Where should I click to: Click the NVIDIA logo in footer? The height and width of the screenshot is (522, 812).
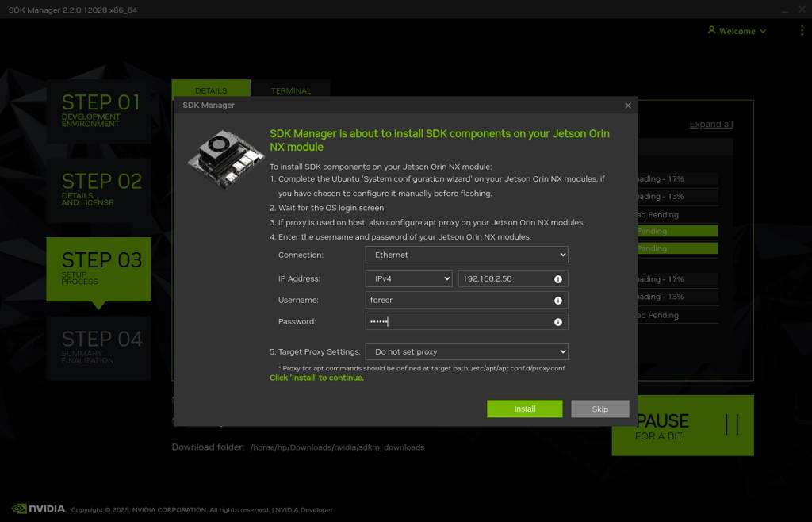tap(39, 509)
